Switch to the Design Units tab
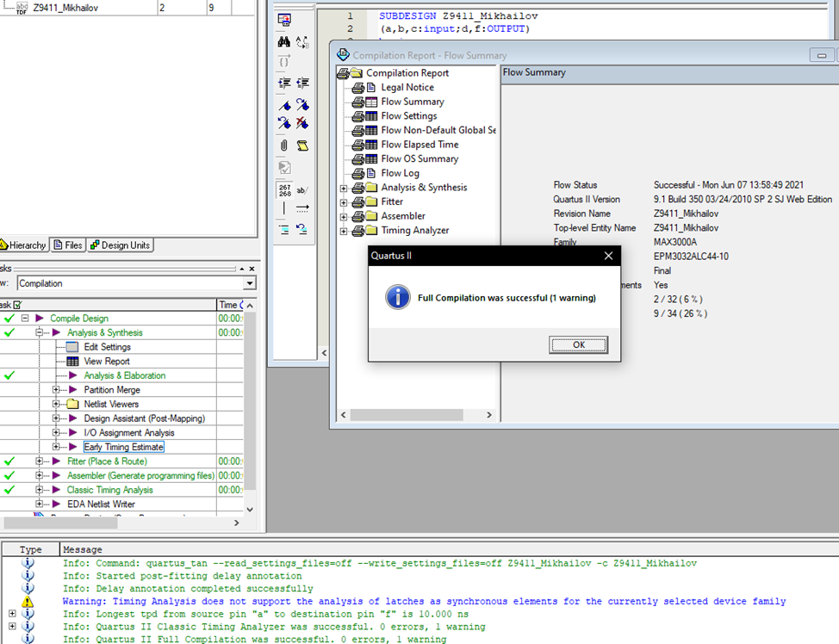 tap(121, 245)
